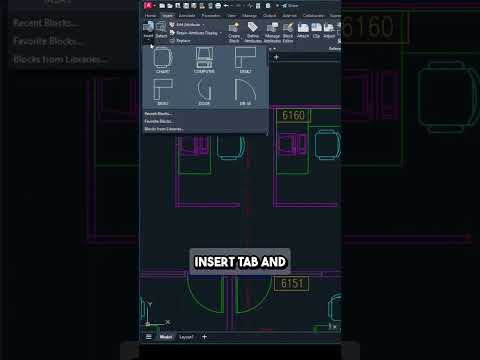Click the Insert block icon in the ribbon
The image size is (480, 360).
[148, 27]
